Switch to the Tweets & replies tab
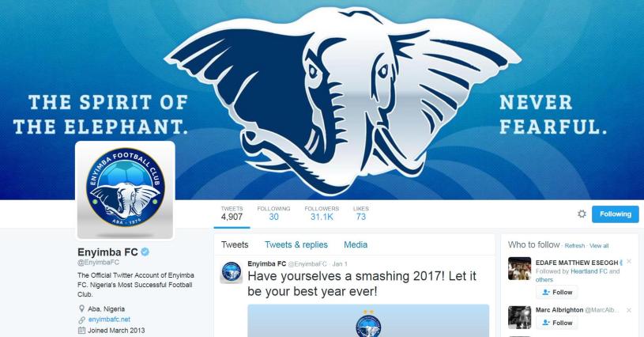The height and width of the screenshot is (337, 644). click(x=296, y=245)
